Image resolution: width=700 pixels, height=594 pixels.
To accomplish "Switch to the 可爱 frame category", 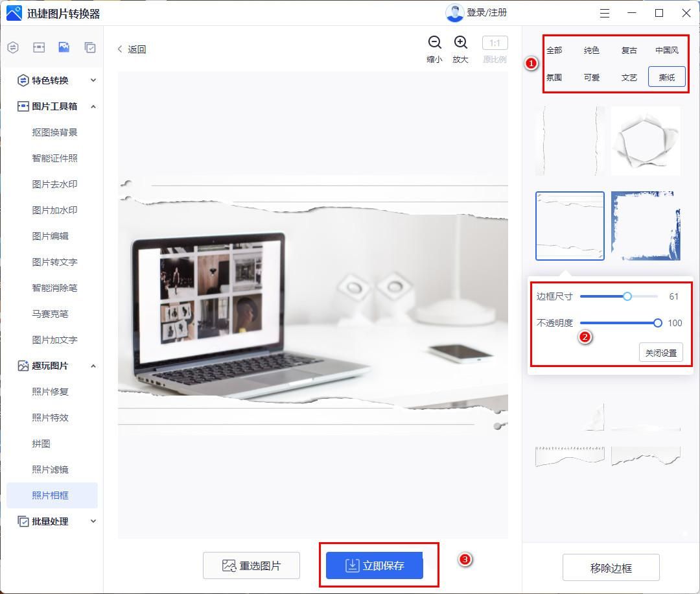I will point(592,78).
